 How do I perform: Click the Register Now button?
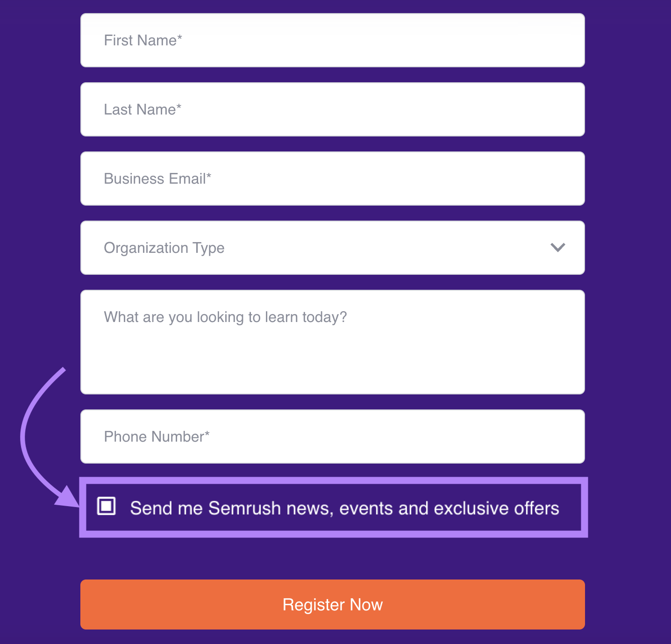332,604
